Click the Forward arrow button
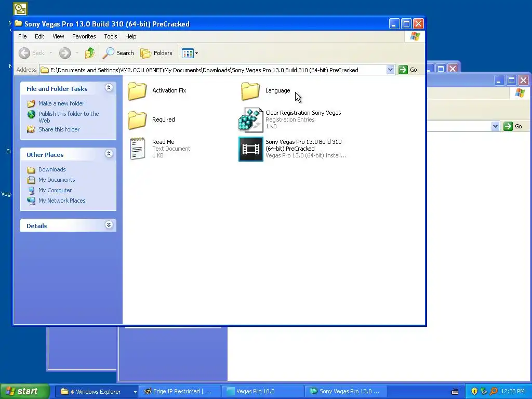Image resolution: width=532 pixels, height=399 pixels. pos(65,53)
